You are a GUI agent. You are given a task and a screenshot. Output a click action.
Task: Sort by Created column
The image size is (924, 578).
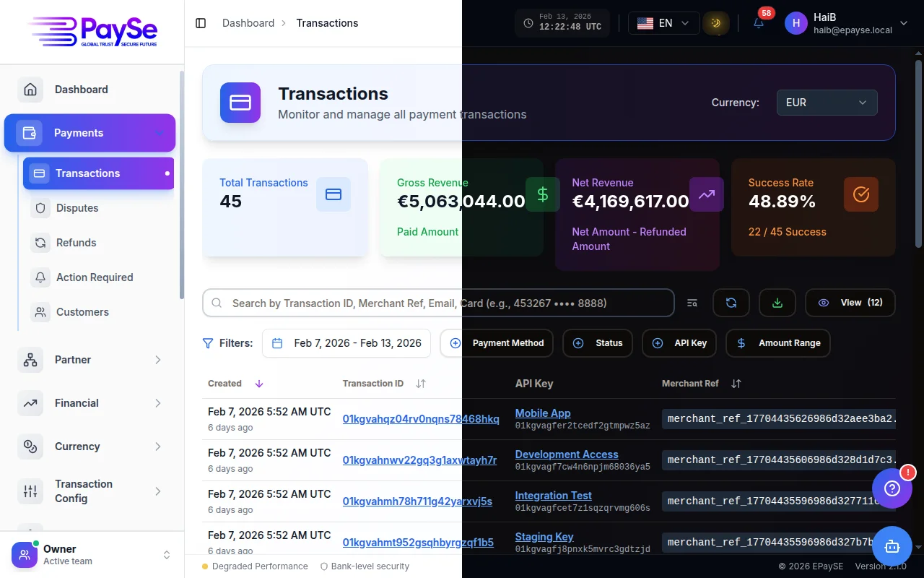point(235,384)
